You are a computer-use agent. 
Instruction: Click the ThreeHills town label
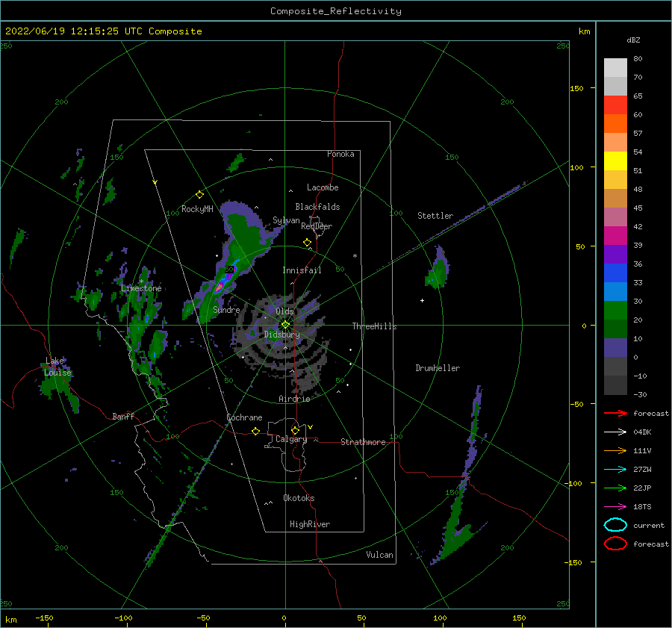375,326
